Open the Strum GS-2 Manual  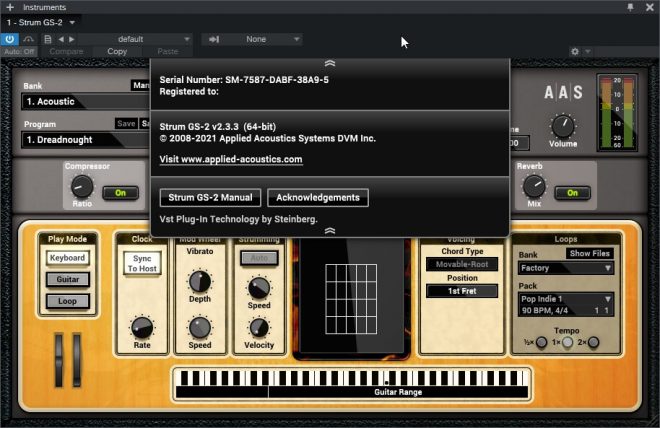[210, 197]
